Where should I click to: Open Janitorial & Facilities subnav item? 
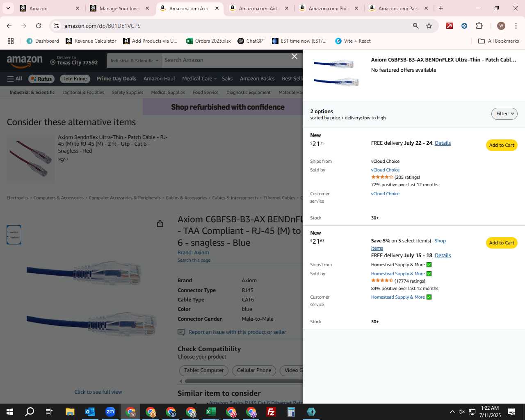83,92
